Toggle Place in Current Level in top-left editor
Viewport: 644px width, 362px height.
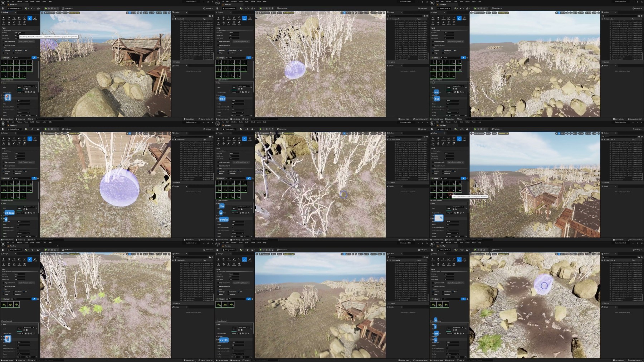click(x=3, y=45)
